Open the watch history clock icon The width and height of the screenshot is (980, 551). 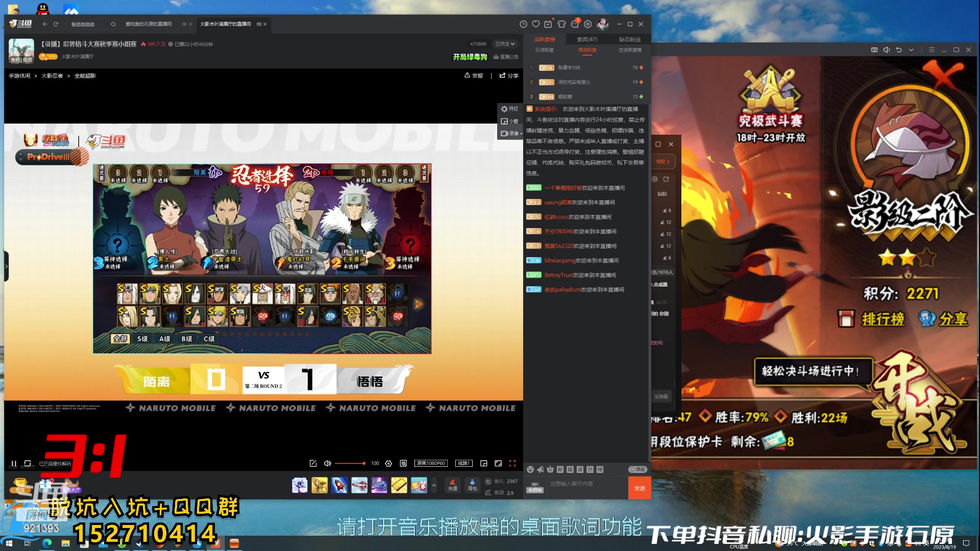(523, 24)
